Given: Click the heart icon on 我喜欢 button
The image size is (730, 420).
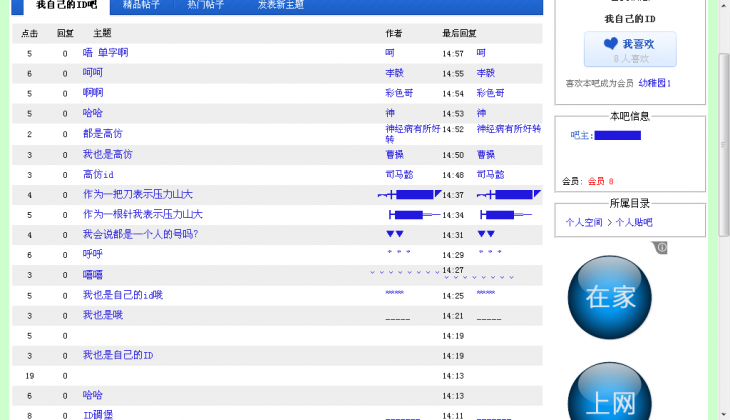Looking at the screenshot, I should [x=610, y=44].
